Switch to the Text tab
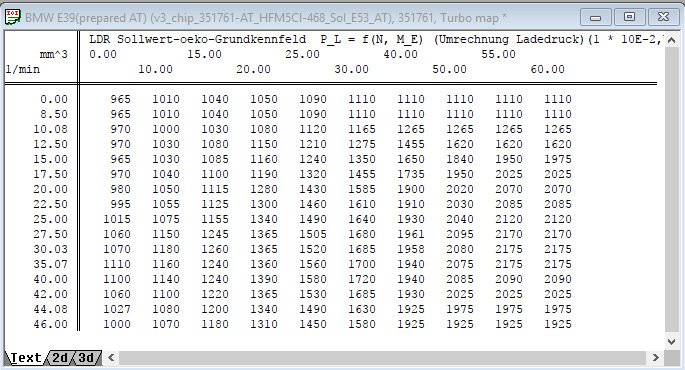This screenshot has height=370, width=685. pyautogui.click(x=25, y=358)
